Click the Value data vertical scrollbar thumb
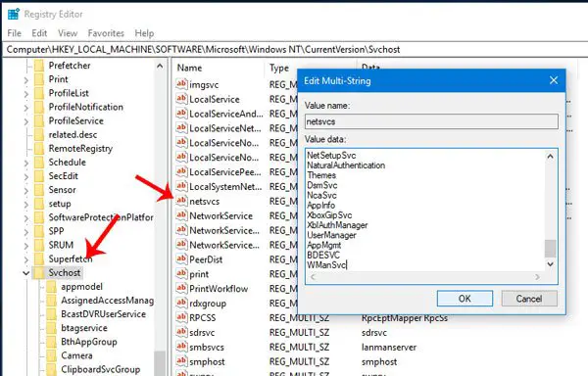Image resolution: width=588 pixels, height=376 pixels. pyautogui.click(x=550, y=249)
